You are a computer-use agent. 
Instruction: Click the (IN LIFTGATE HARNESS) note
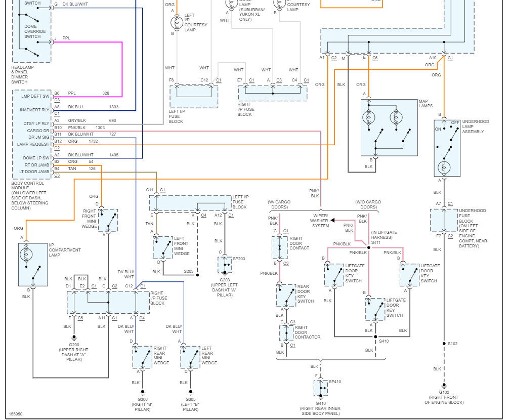(384, 235)
